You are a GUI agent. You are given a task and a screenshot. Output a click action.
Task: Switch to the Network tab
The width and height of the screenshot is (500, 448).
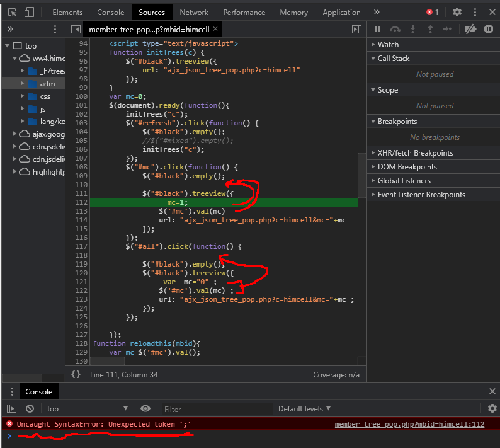[194, 13]
